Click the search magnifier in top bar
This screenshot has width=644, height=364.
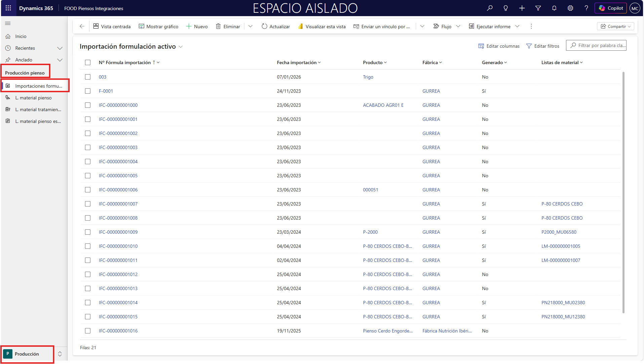coord(490,8)
